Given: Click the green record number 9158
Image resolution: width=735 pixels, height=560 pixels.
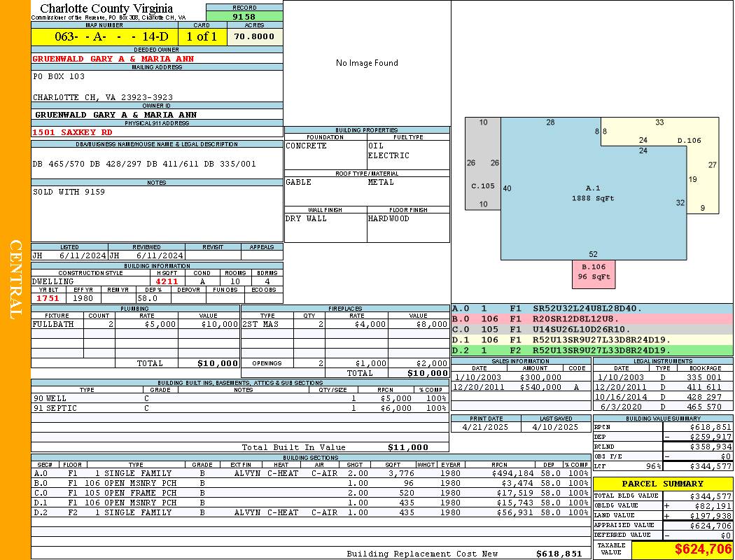Looking at the screenshot, I should click(244, 16).
